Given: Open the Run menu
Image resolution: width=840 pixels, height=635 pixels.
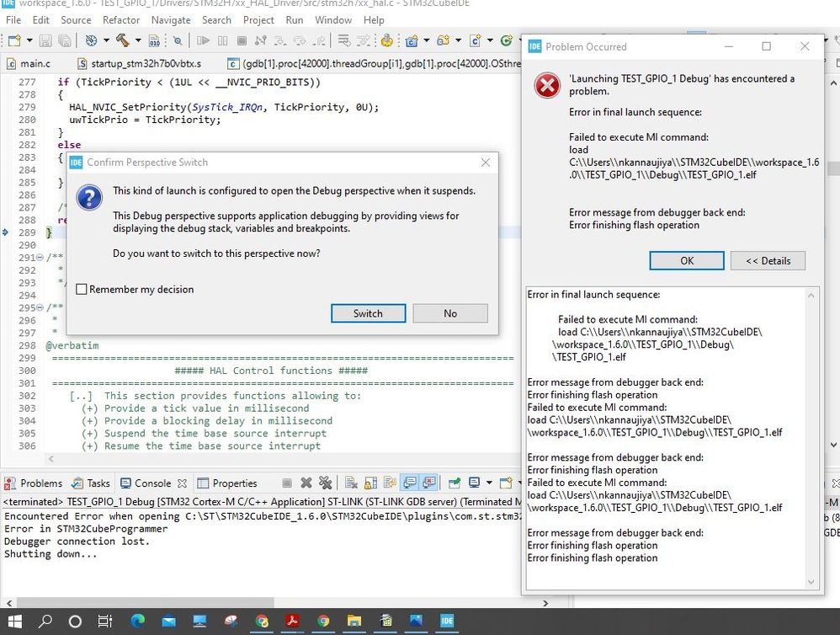Looking at the screenshot, I should 294,20.
